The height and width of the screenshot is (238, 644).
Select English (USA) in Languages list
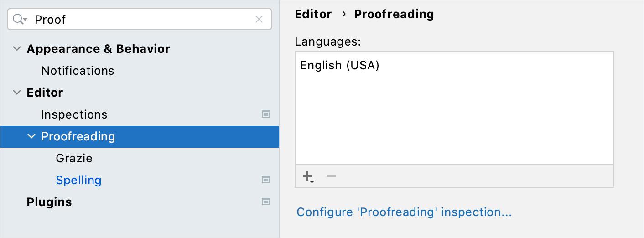click(x=340, y=66)
